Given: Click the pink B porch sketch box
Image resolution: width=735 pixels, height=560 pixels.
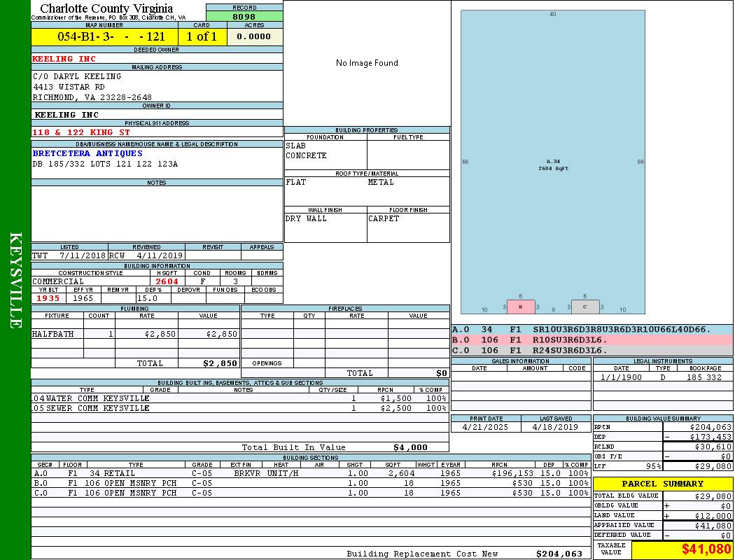Looking at the screenshot, I should click(520, 307).
